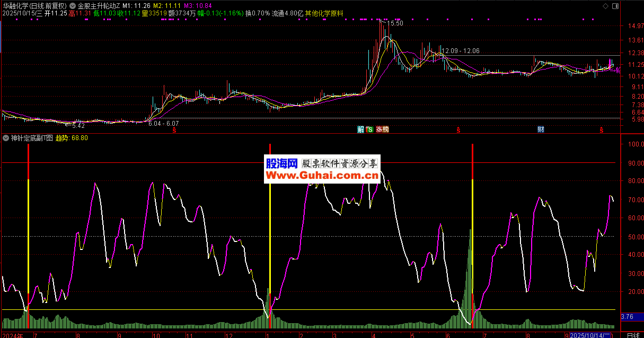Viewport: 644px width, 338px height.
Task: Select the 神针定底副图 indicator label
Action: coord(32,138)
